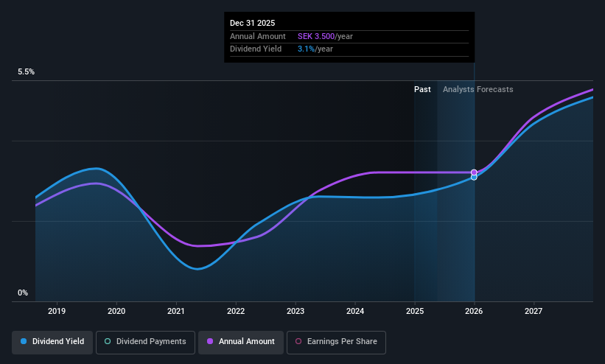Click the teal Dividend Payments circle icon

108,341
